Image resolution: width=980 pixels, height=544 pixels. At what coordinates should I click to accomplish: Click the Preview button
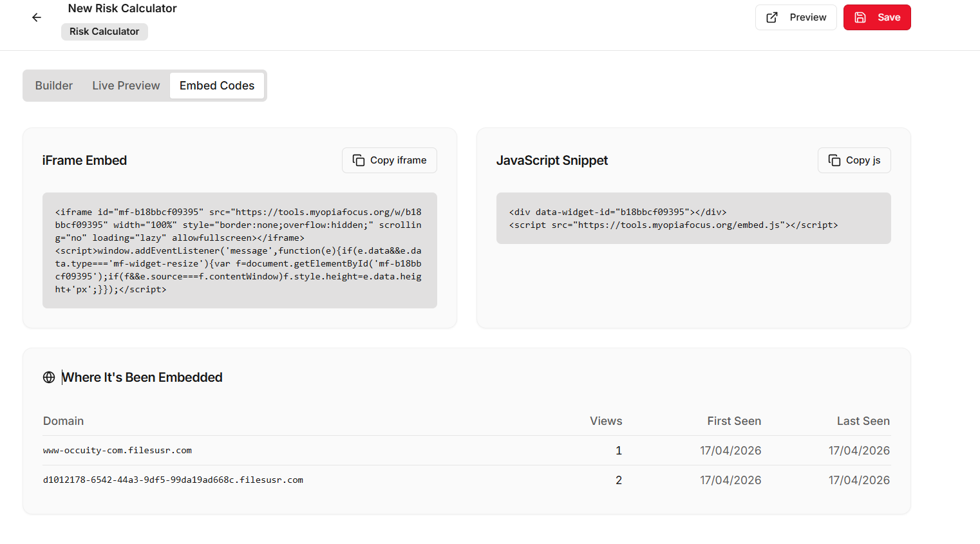pos(796,17)
